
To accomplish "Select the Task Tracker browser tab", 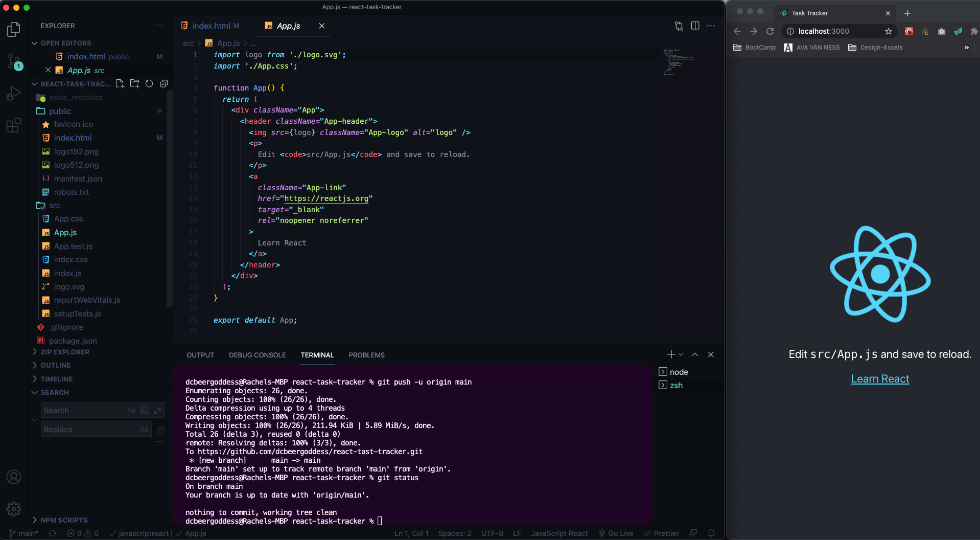I will [834, 13].
